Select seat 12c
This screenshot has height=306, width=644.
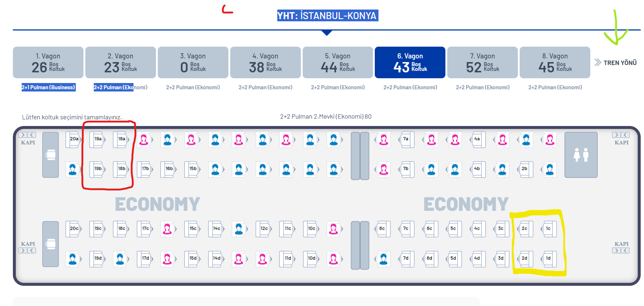pos(264,229)
